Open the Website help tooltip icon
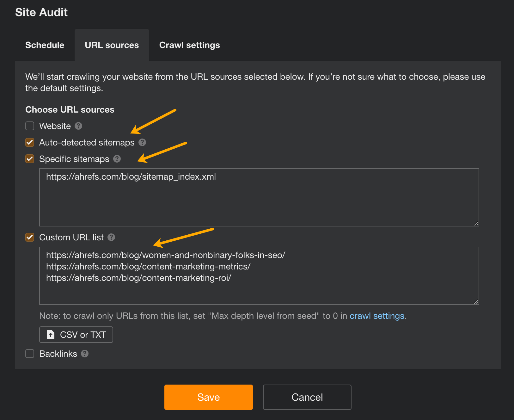This screenshot has height=420, width=514. (78, 126)
